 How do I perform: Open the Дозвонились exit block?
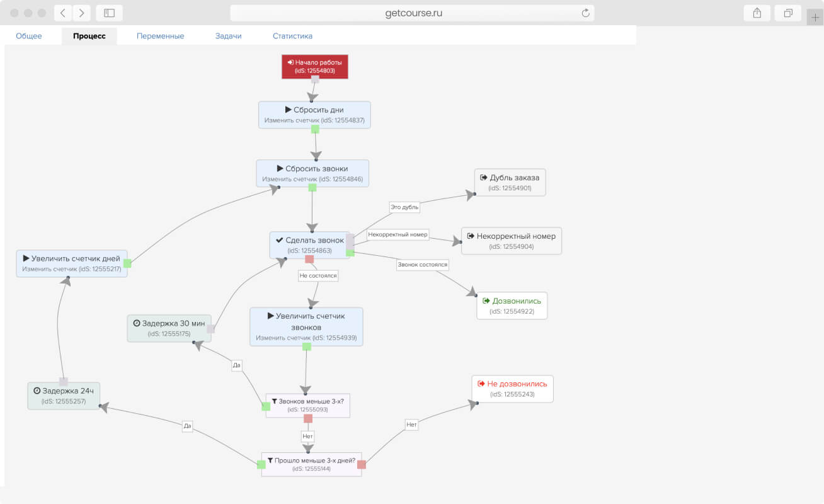(512, 306)
